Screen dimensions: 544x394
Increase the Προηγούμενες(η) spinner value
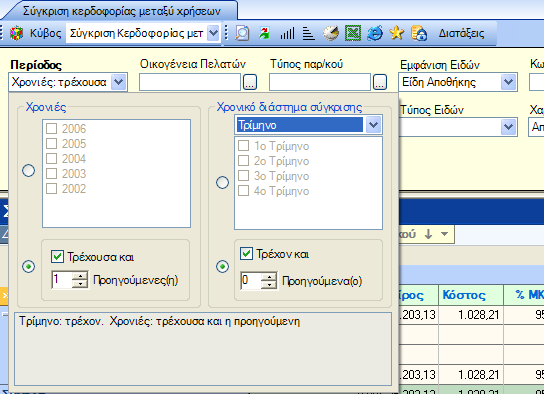coord(80,276)
